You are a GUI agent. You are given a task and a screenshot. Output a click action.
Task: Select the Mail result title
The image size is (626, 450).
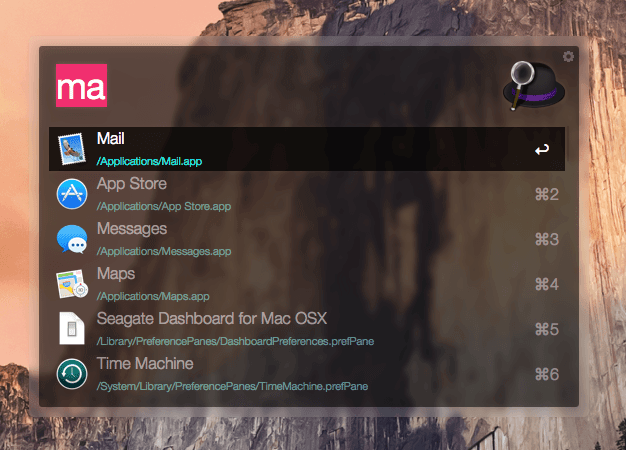tap(111, 139)
